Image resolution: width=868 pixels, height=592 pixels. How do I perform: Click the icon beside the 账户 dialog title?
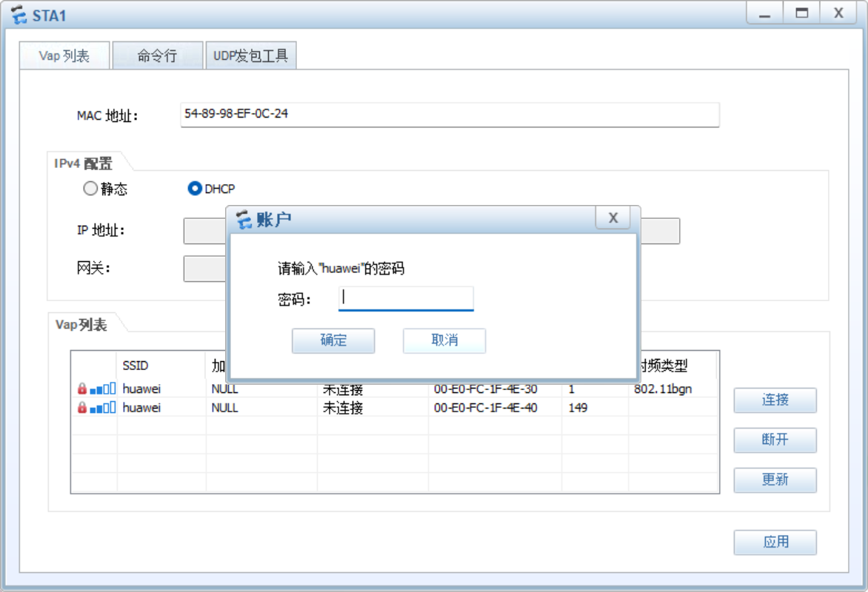244,219
